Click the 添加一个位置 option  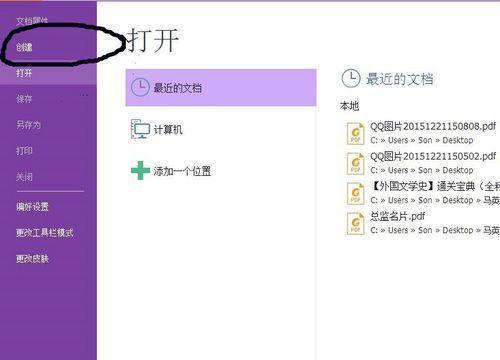click(x=182, y=171)
